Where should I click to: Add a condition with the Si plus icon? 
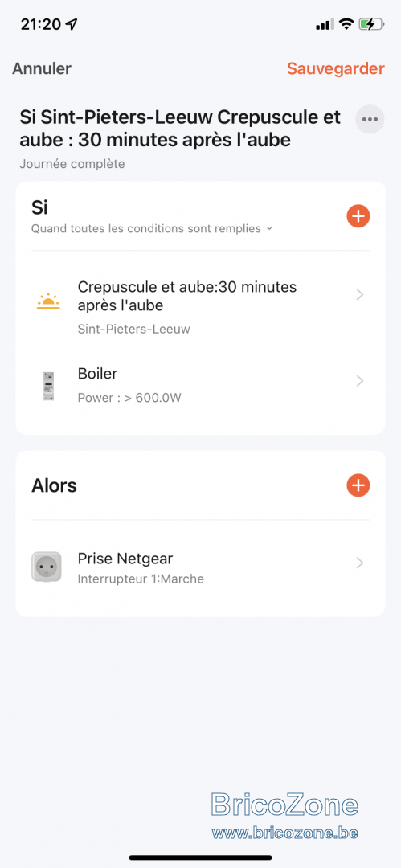358,216
